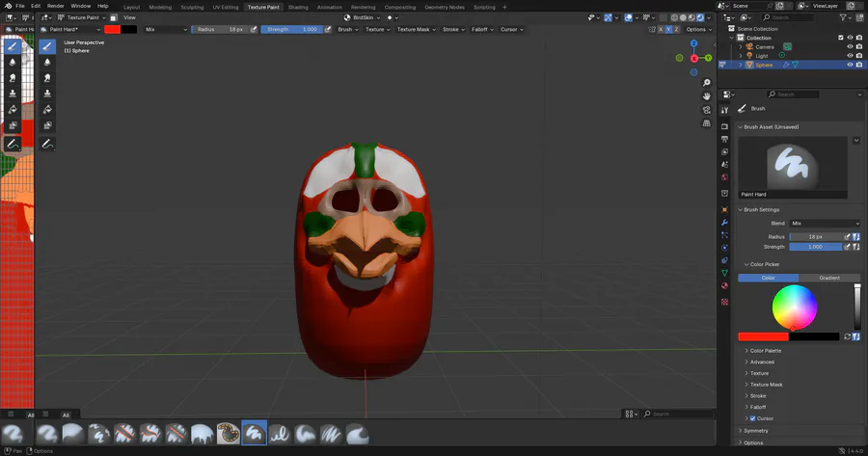Switch to the UV Editing workspace tab
The image size is (868, 456).
226,7
